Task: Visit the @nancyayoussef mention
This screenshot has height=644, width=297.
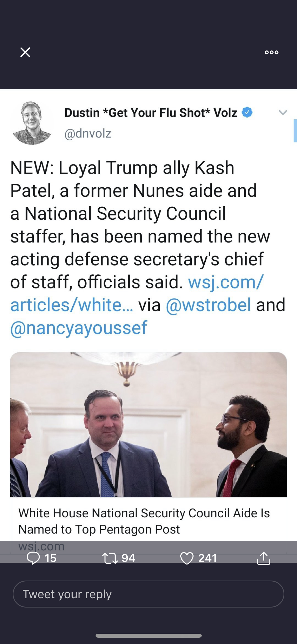Action: tap(79, 328)
